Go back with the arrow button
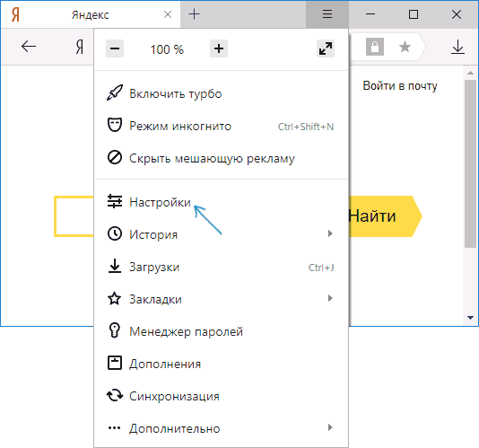This screenshot has height=448, width=479. [29, 47]
